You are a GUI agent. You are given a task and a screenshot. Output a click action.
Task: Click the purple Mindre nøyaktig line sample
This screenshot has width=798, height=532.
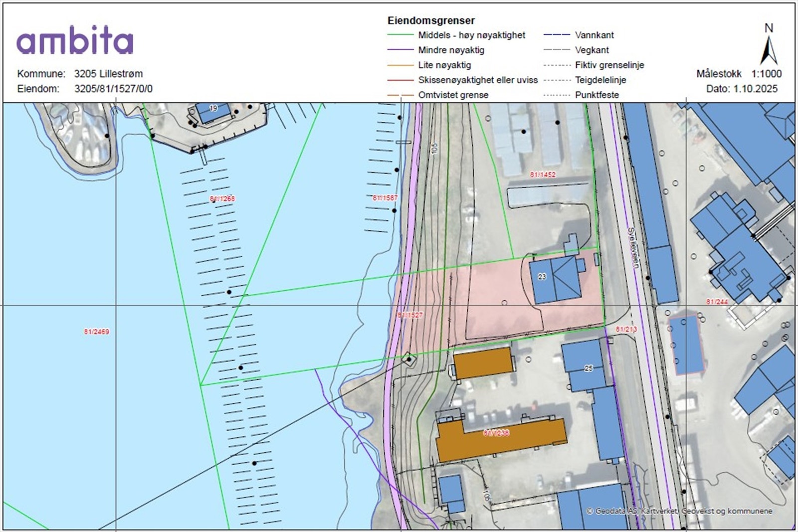(x=400, y=50)
